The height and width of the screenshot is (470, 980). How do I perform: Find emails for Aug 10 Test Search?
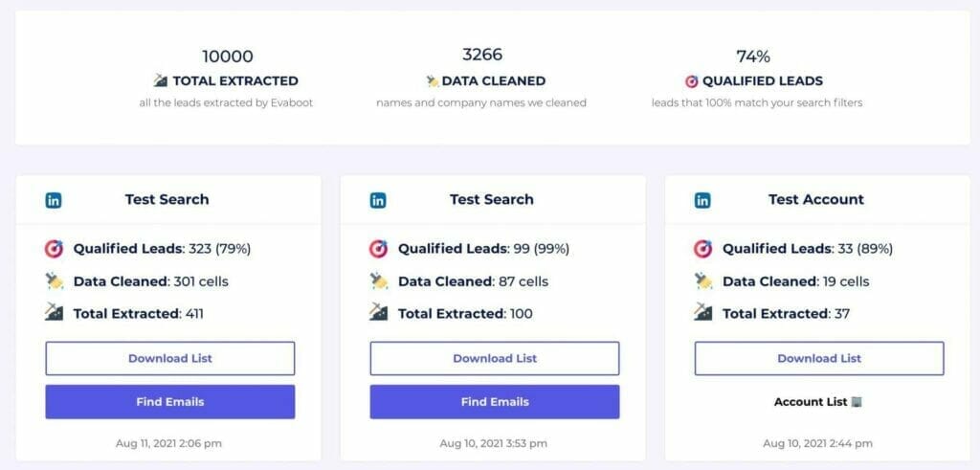[x=495, y=402]
